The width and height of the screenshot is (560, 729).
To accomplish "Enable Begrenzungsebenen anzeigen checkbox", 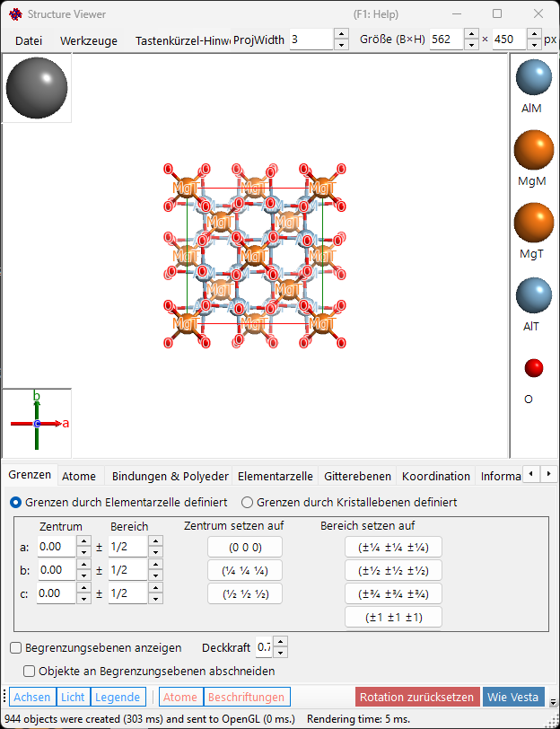I will pos(96,647).
